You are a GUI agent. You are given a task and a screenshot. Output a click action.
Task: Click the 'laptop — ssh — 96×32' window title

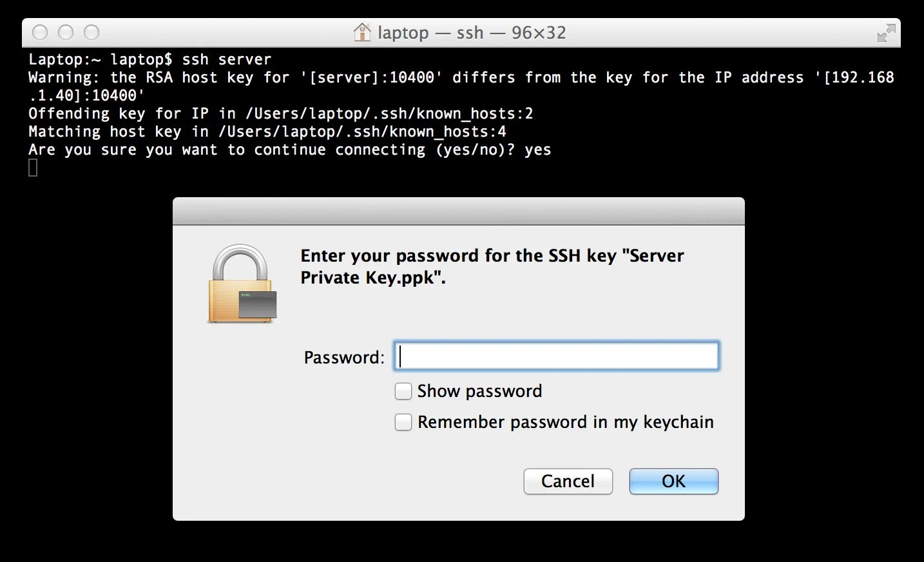(472, 32)
